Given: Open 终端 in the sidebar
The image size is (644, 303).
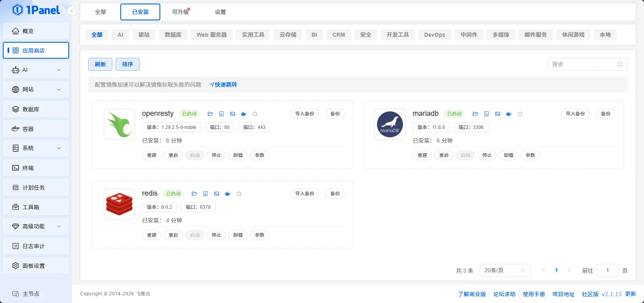Looking at the screenshot, I should (x=36, y=168).
